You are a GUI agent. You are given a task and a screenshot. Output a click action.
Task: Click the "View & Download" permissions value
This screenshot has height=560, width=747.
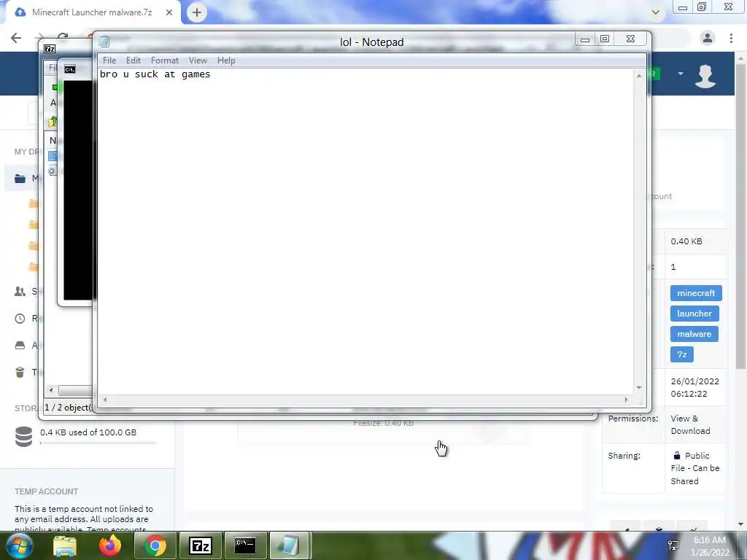(690, 425)
